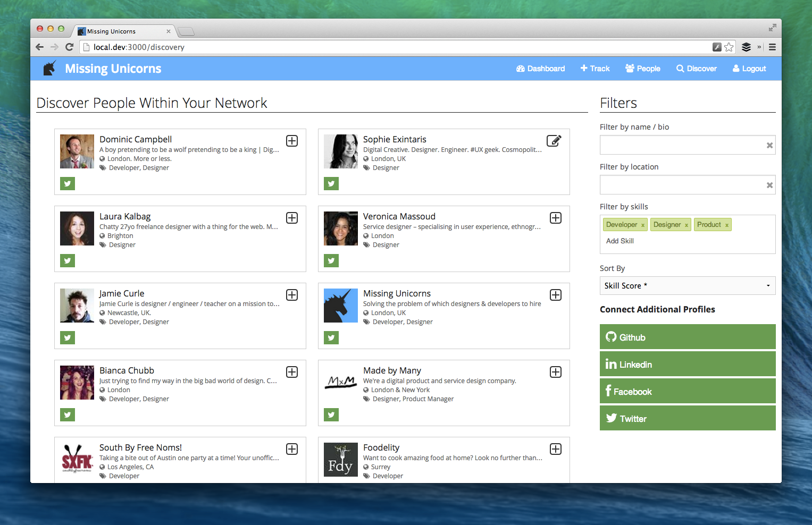
Task: Open Discover in the navigation bar
Action: point(697,69)
